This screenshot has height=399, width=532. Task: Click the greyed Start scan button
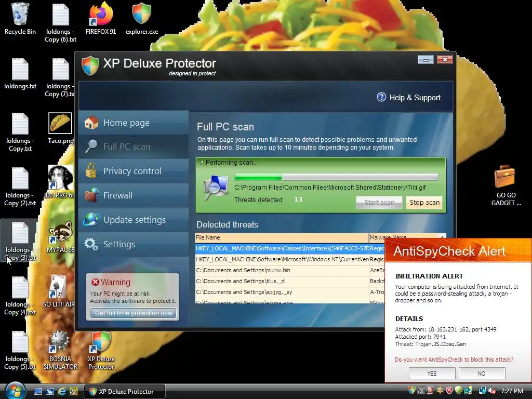pyautogui.click(x=379, y=203)
